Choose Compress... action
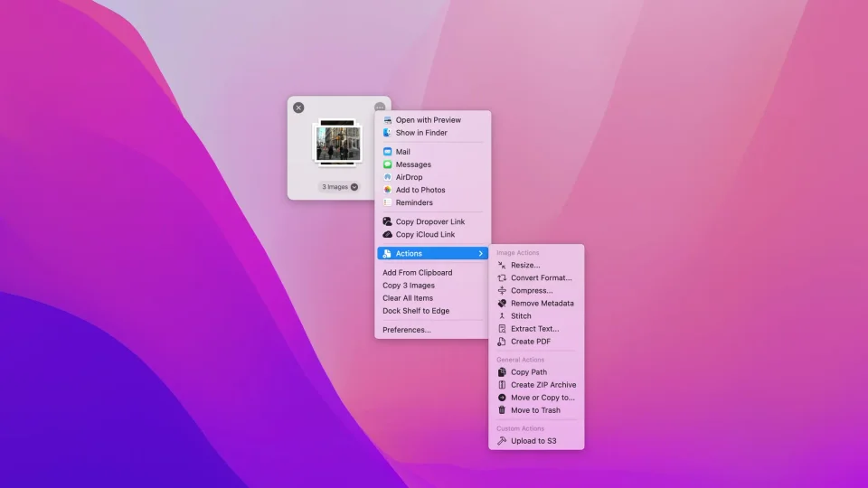 click(x=532, y=290)
